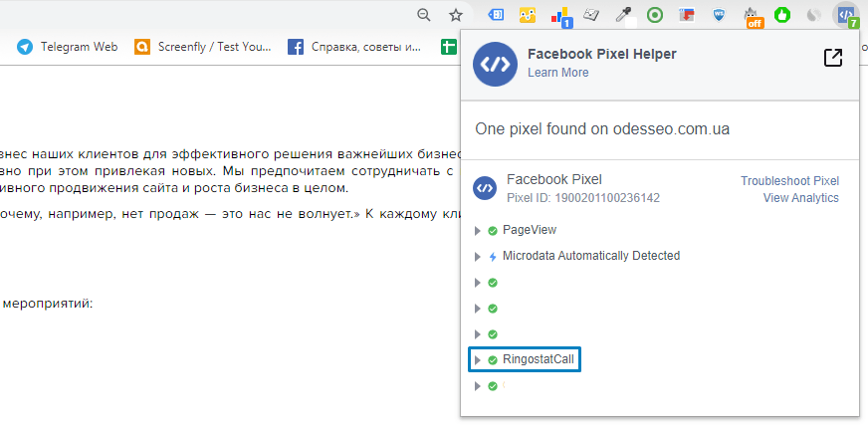Open the green thumbs-up extension icon
Image resolution: width=868 pixels, height=430 pixels.
pos(782,15)
